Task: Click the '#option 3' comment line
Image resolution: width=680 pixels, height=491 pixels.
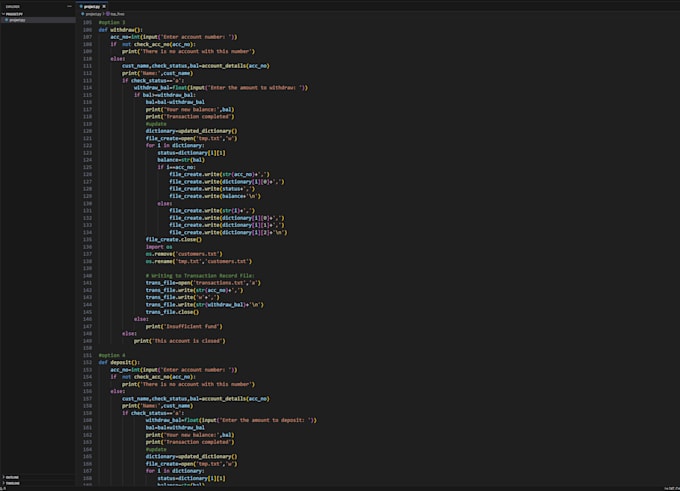Action: (112, 23)
